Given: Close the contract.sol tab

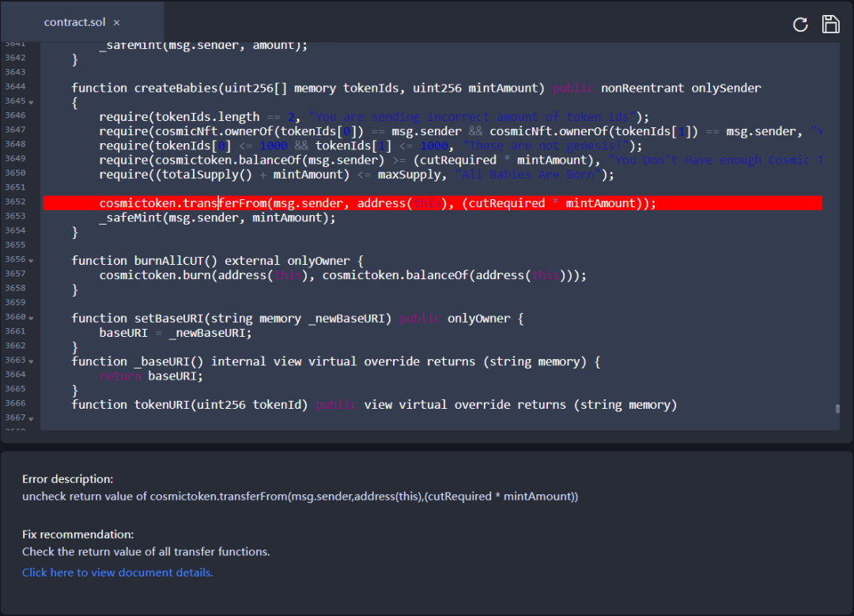Looking at the screenshot, I should [116, 23].
